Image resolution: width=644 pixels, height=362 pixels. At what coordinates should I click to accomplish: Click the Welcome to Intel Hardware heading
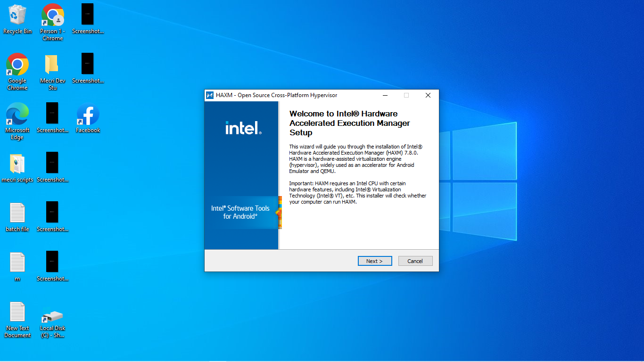click(x=350, y=123)
